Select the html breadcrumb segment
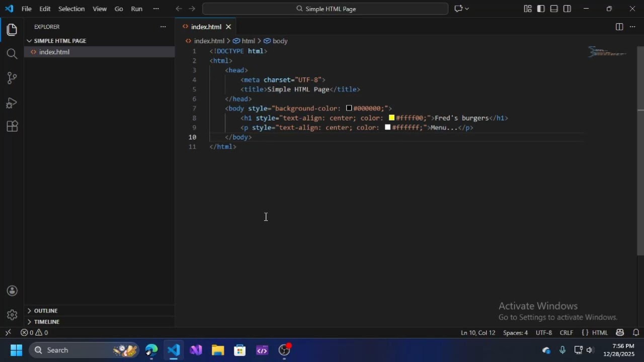 click(244, 41)
